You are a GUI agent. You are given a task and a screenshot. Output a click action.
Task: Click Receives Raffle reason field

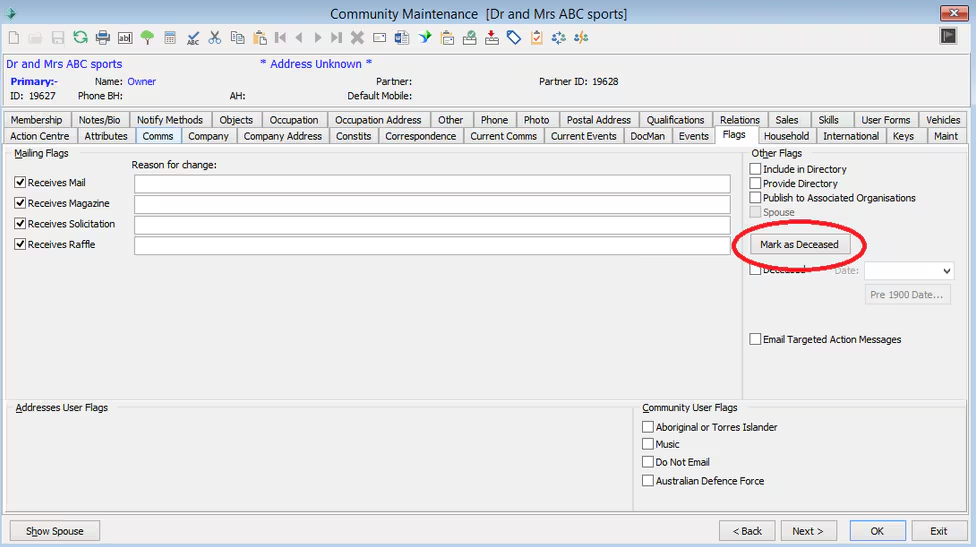pos(432,245)
